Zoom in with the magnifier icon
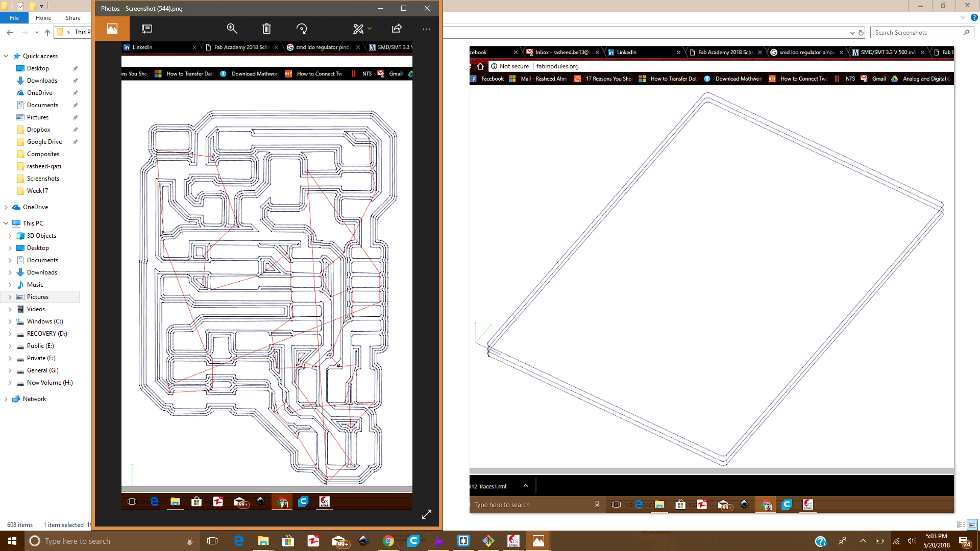This screenshot has height=551, width=980. pos(232,29)
